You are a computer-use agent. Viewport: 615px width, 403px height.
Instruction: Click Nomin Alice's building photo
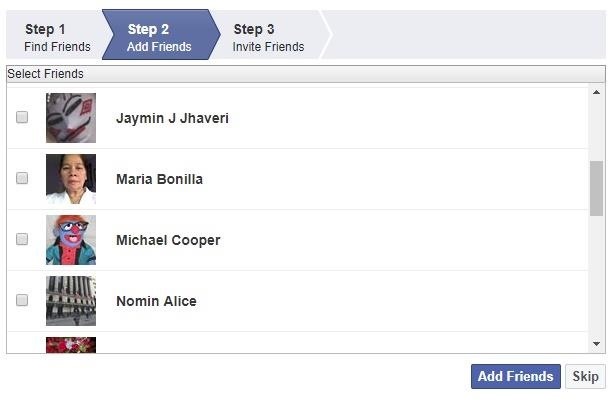click(71, 301)
